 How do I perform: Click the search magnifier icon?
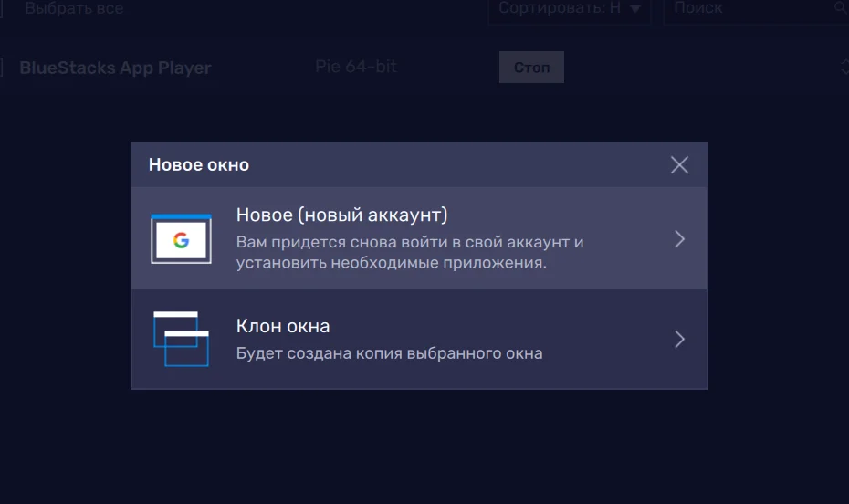click(840, 8)
